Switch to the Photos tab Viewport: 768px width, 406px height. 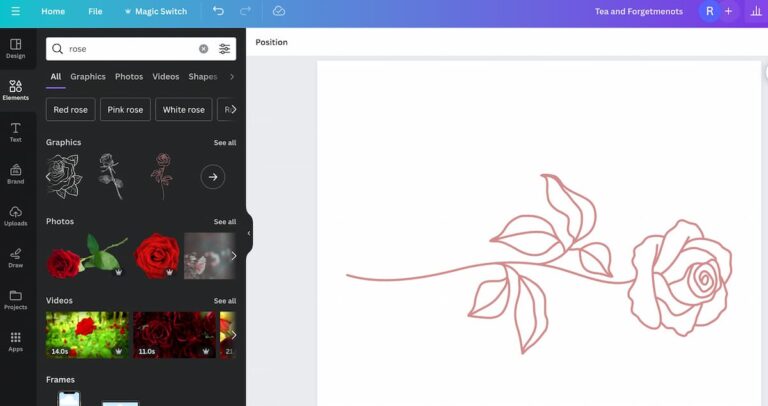coord(129,77)
